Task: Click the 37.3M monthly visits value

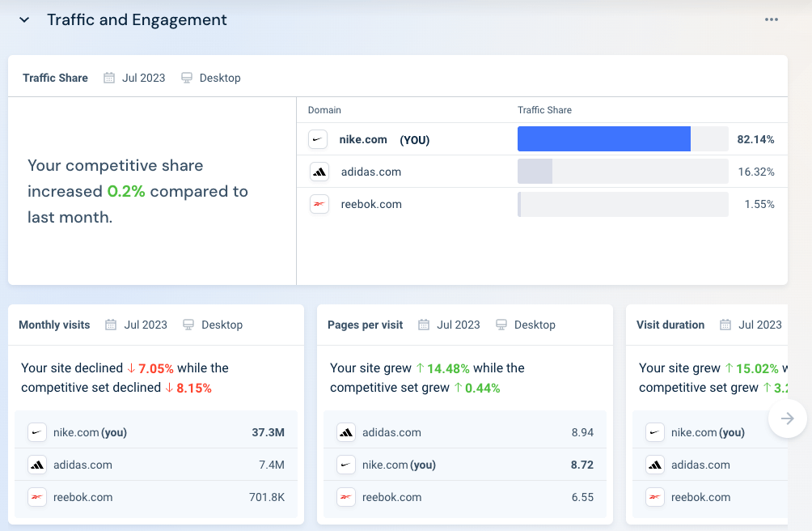Action: click(268, 432)
